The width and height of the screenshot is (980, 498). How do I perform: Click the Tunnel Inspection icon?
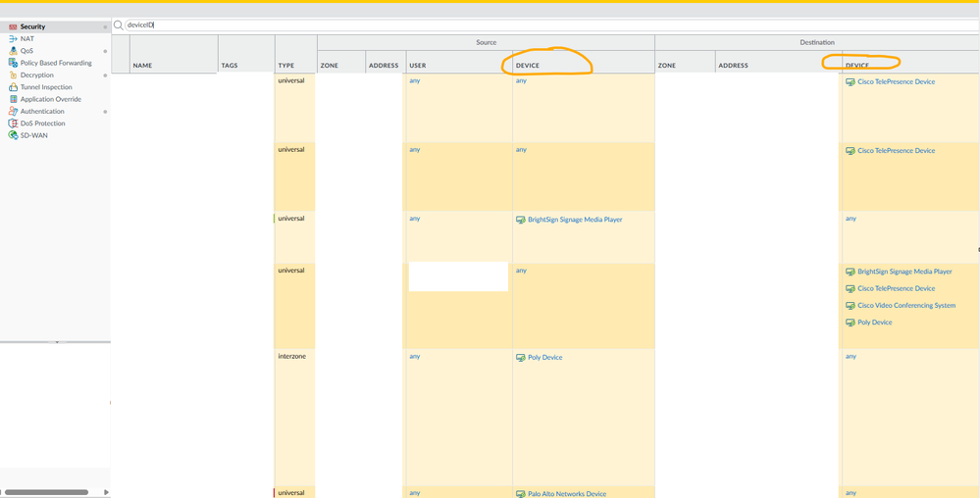tap(13, 87)
